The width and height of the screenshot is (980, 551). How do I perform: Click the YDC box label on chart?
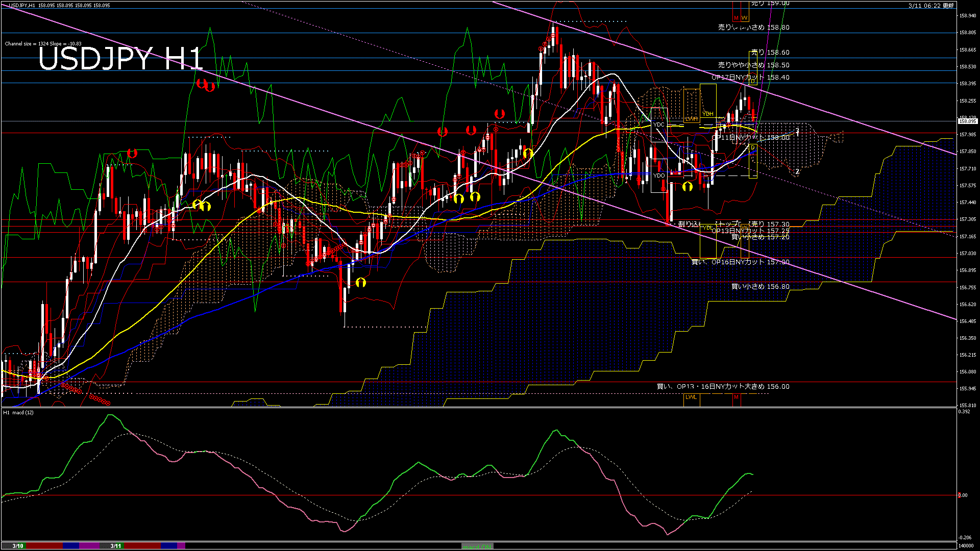tap(659, 124)
